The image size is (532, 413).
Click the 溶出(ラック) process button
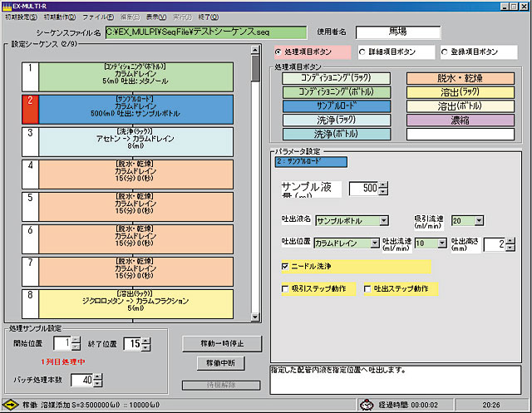coord(461,92)
